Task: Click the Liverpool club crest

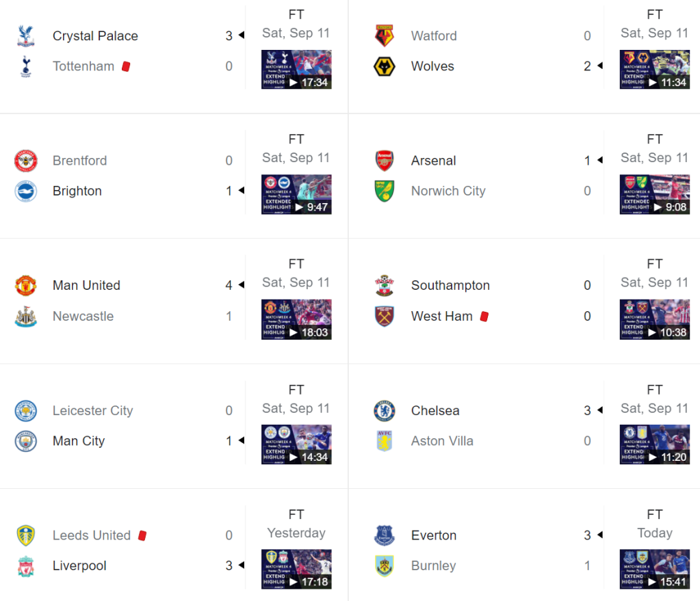Action: tap(26, 566)
